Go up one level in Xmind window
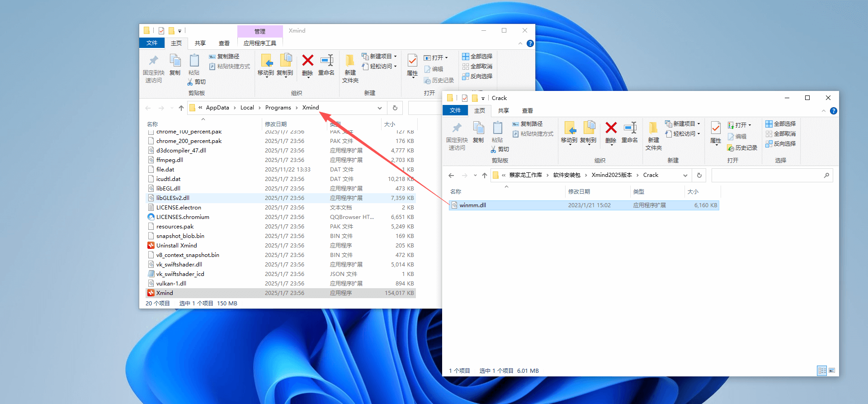 click(x=181, y=108)
